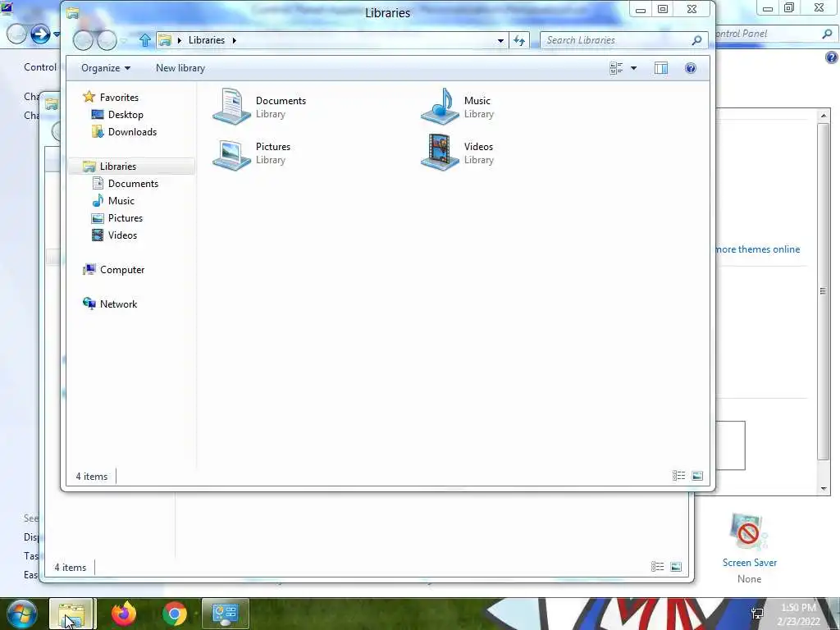This screenshot has height=630, width=840.
Task: Click the New library button
Action: [x=180, y=68]
